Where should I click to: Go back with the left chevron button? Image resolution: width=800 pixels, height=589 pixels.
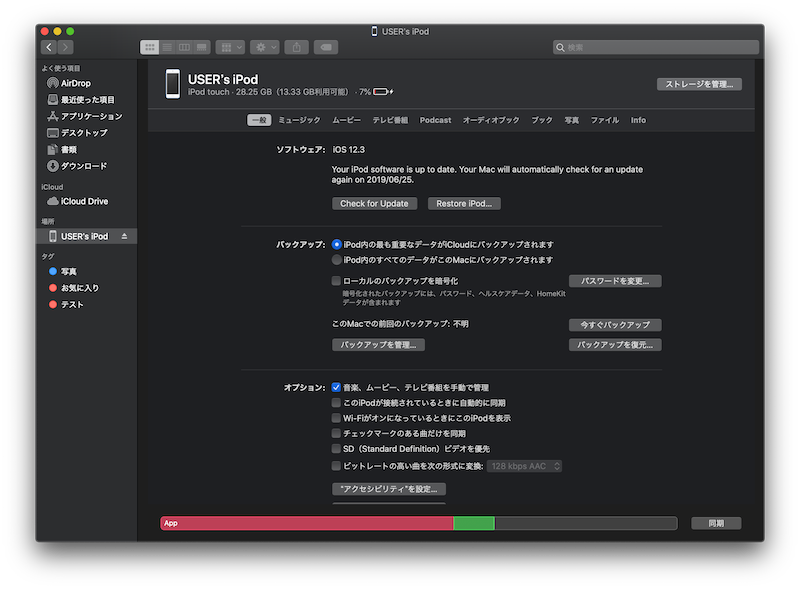[x=49, y=47]
